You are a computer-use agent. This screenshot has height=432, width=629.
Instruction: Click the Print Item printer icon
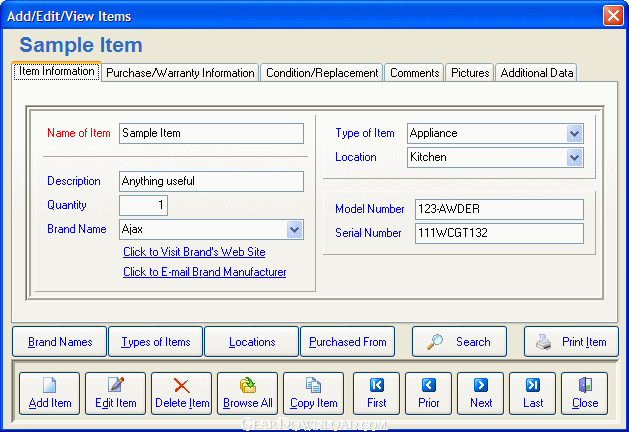point(544,342)
